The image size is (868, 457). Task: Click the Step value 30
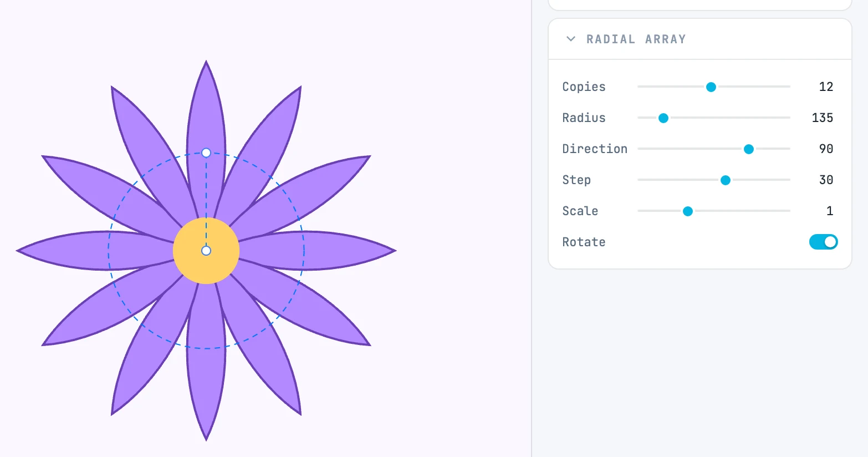click(x=826, y=180)
